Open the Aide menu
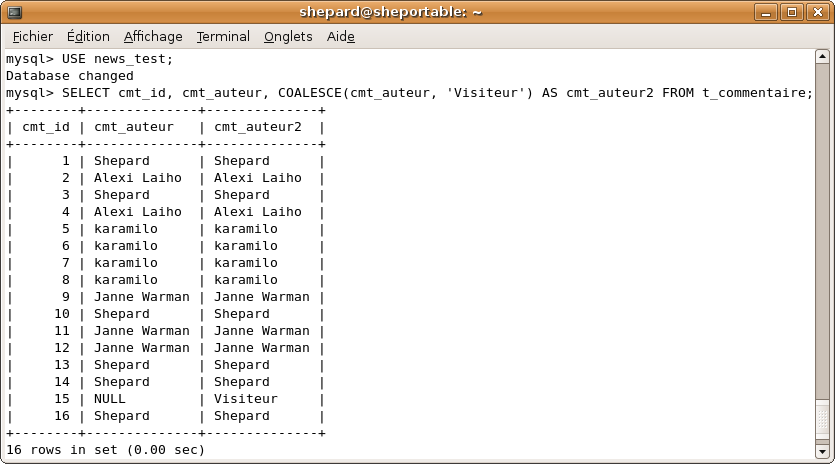The width and height of the screenshot is (835, 464). point(340,36)
